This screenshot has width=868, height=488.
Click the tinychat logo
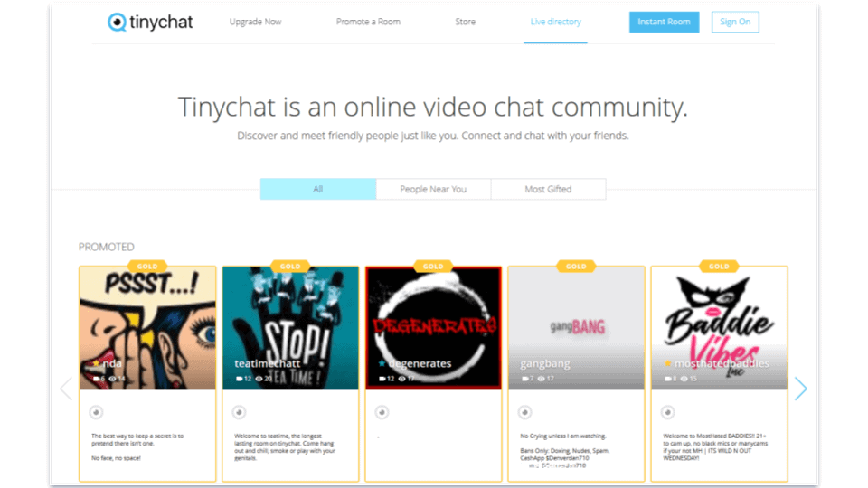click(150, 22)
